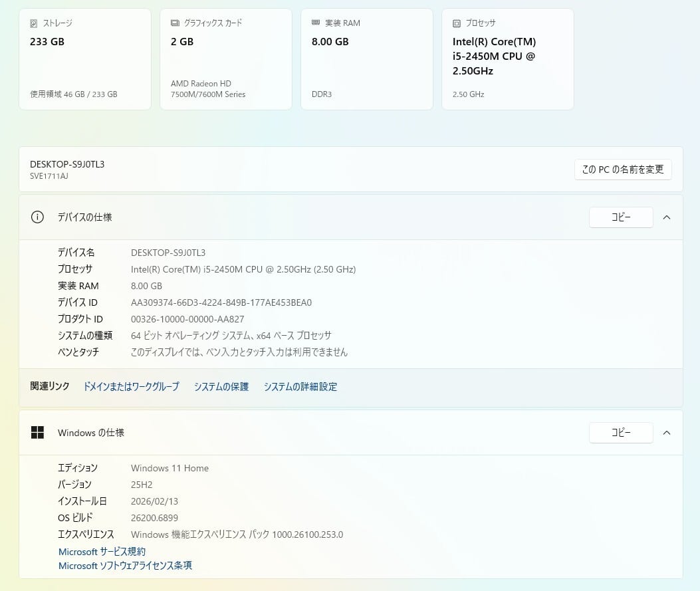
Task: Click the info icon in デバイスの仕様 header
Action: pyautogui.click(x=38, y=217)
